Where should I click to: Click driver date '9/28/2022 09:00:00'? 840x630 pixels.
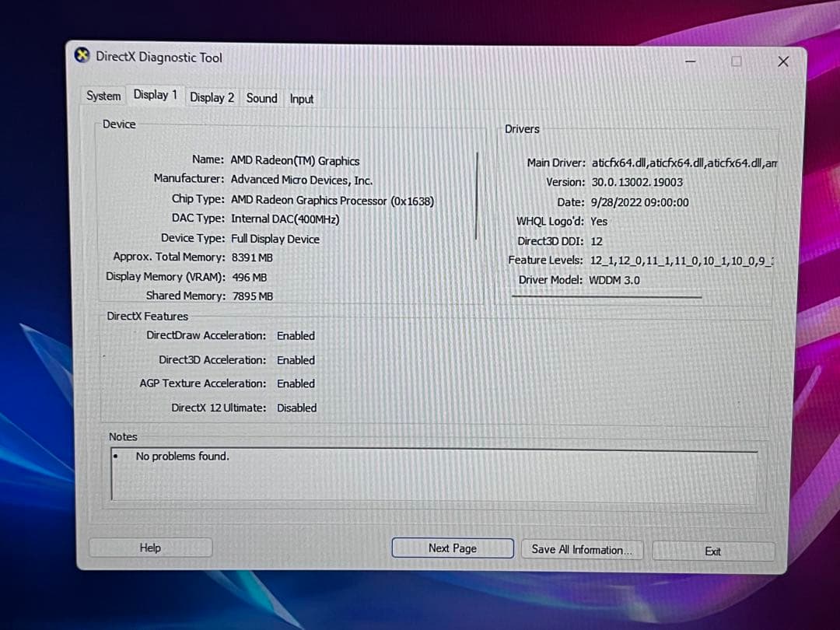[x=639, y=202]
